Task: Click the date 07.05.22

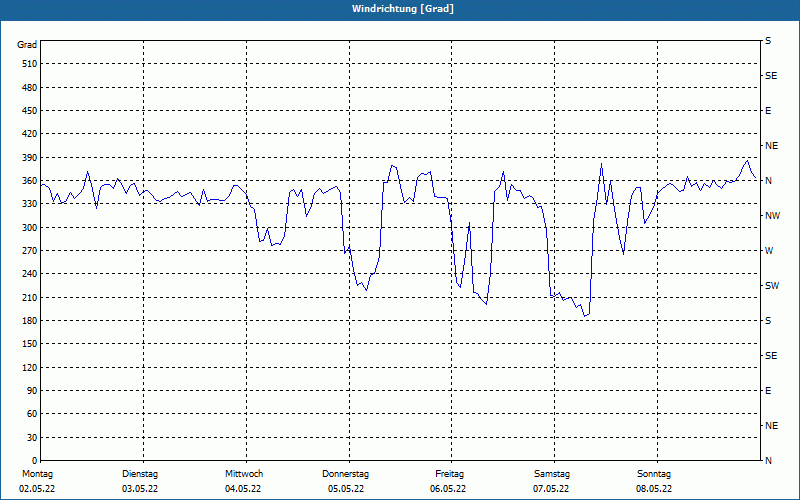Action: [552, 489]
